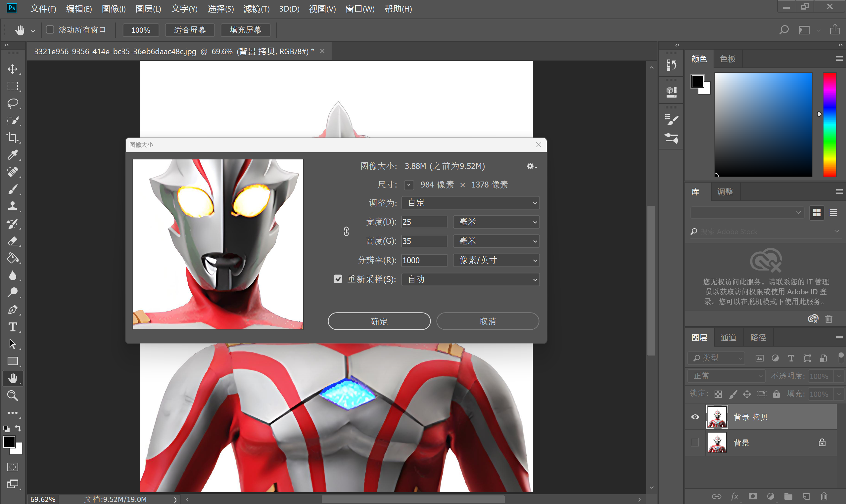Switch to the 色板 tab
Screen dimensions: 846x504
tap(728, 59)
